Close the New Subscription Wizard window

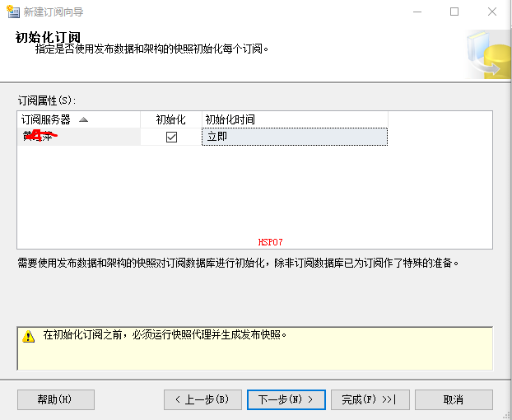tap(492, 12)
